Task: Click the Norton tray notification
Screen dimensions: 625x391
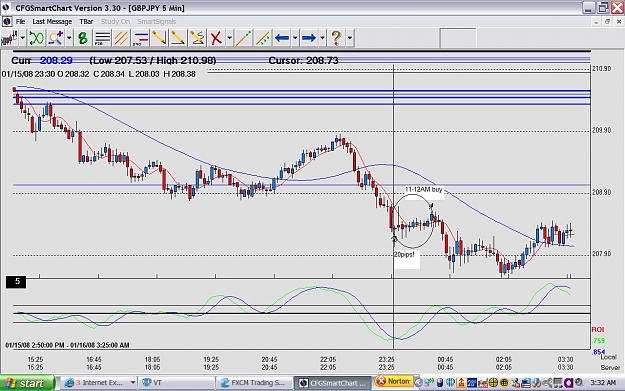Action: (x=394, y=381)
